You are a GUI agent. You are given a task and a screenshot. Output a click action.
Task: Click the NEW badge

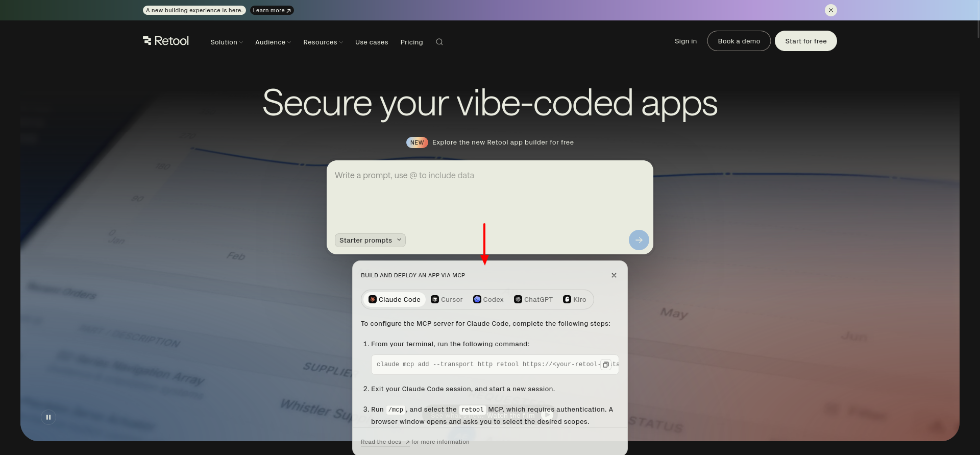417,142
